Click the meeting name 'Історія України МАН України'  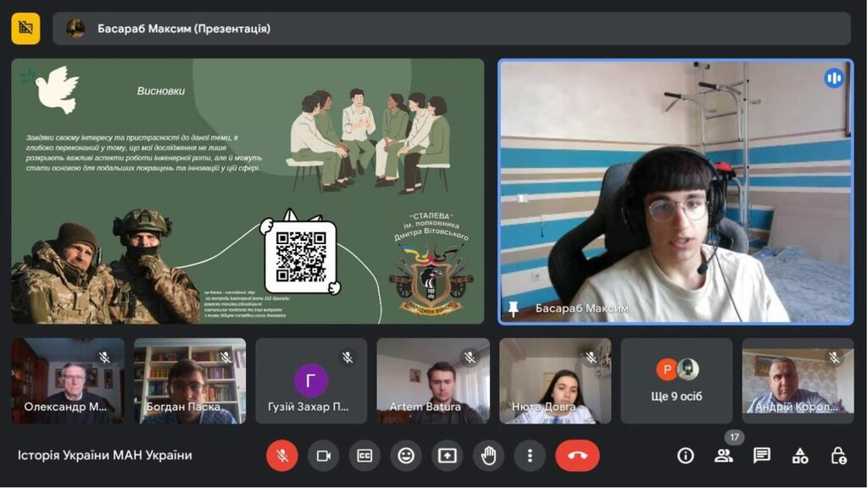[x=105, y=456]
